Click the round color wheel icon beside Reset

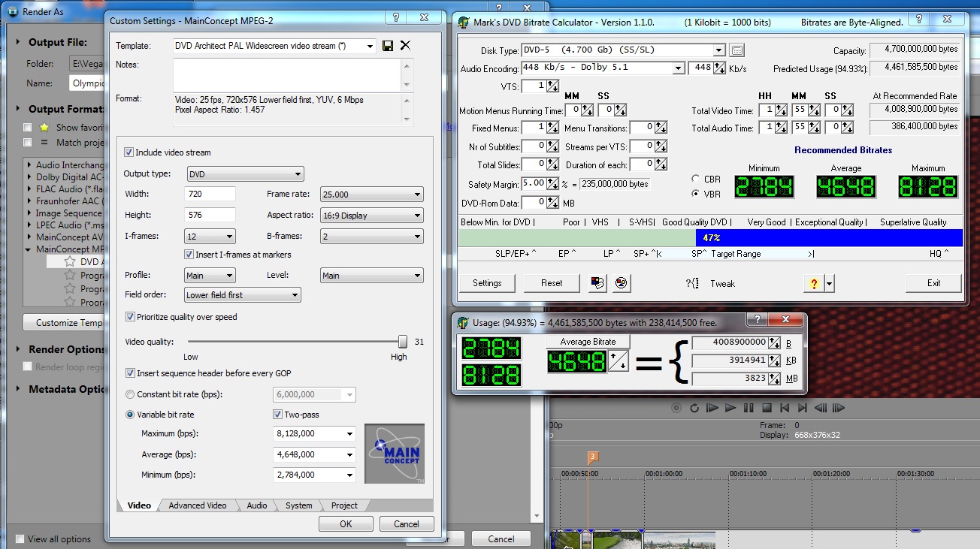pos(621,283)
